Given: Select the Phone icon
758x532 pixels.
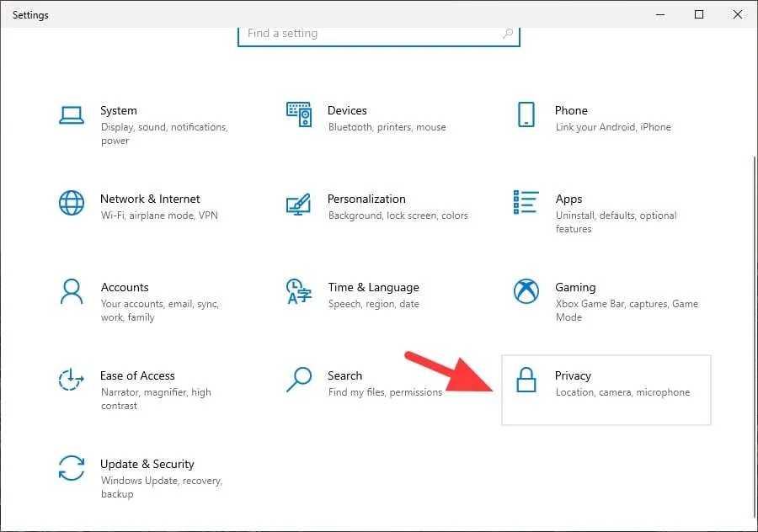Looking at the screenshot, I should (x=526, y=114).
